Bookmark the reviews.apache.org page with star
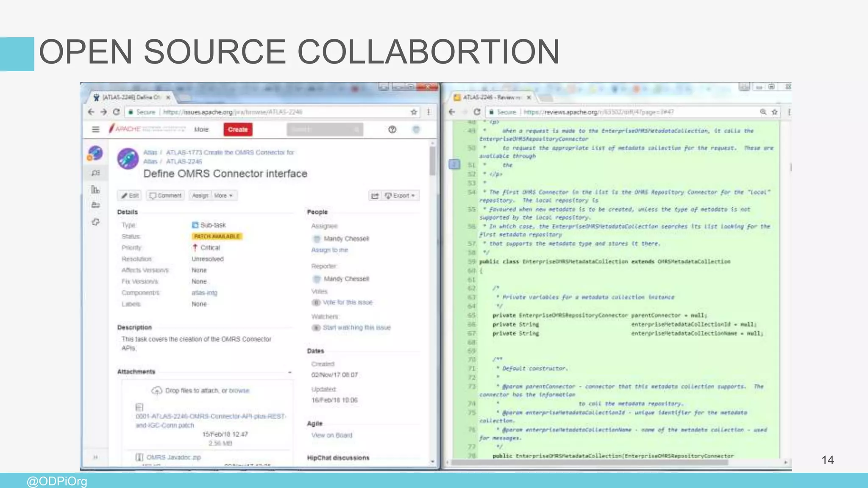 click(x=775, y=112)
